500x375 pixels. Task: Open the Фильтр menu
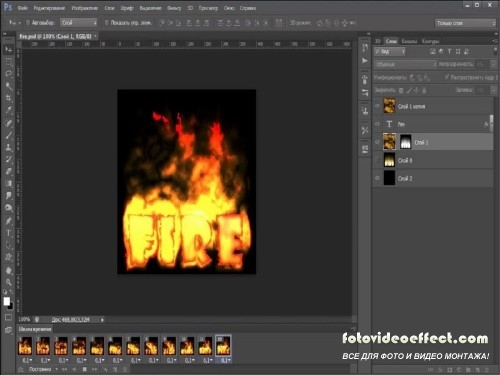(174, 8)
